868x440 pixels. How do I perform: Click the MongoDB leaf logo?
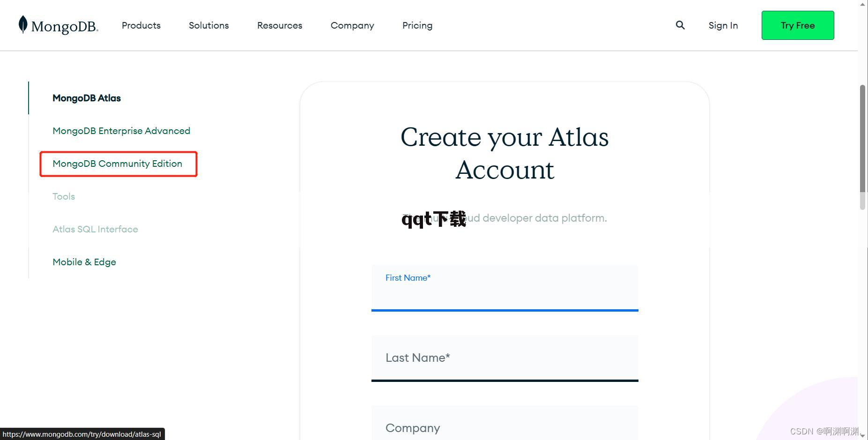pyautogui.click(x=58, y=25)
